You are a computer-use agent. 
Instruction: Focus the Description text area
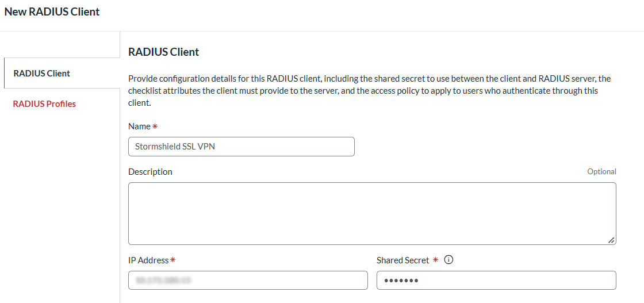pyautogui.click(x=372, y=213)
